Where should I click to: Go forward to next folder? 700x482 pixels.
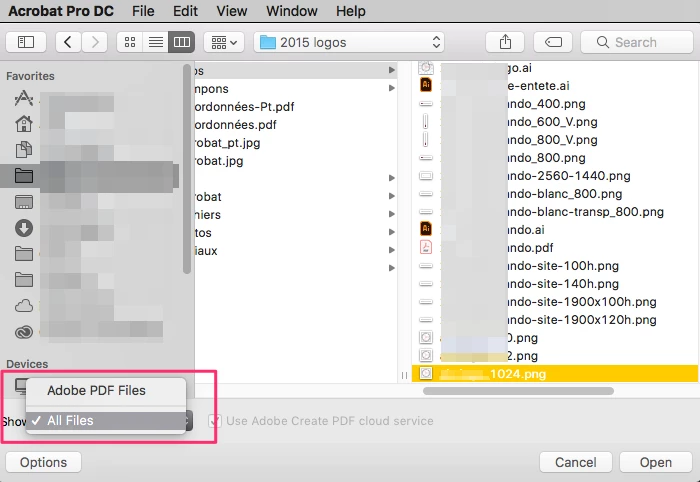95,42
